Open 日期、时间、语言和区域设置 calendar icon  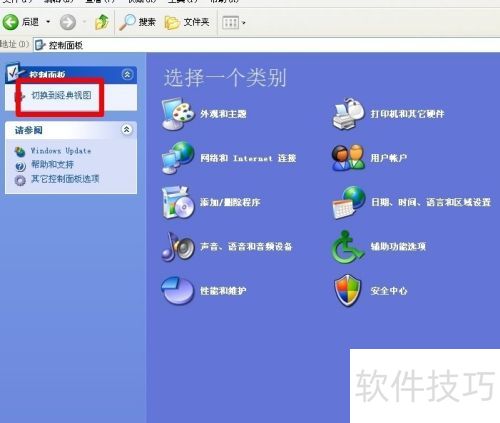[x=348, y=202]
